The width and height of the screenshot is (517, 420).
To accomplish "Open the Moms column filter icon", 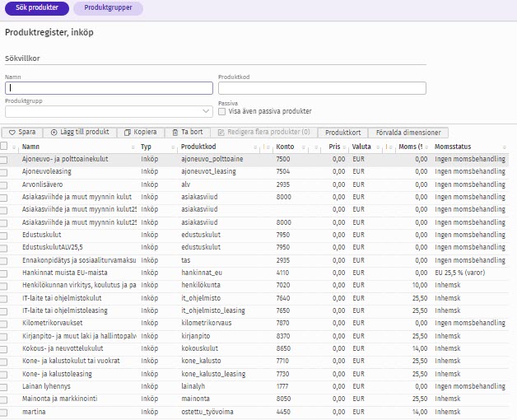I will click(x=426, y=147).
